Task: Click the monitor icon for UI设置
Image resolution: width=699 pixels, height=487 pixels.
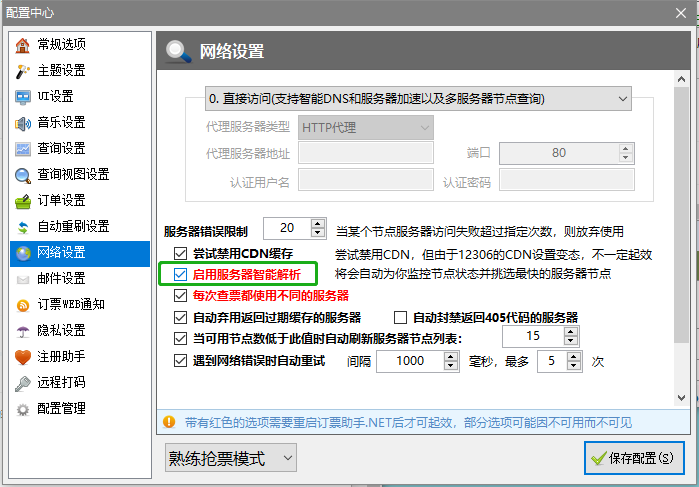Action: click(23, 97)
